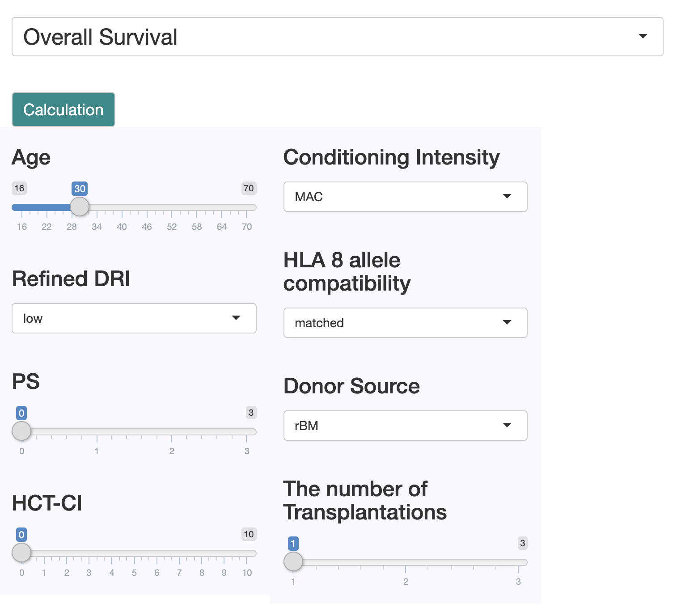
Task: Set HCT-CI slider to tick 5
Action: click(134, 553)
